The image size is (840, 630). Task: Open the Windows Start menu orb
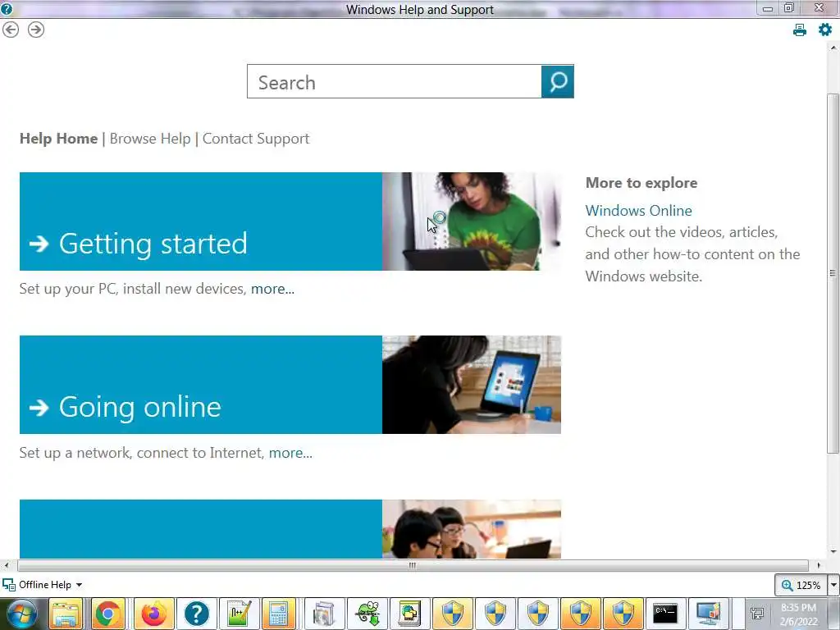coord(21,614)
